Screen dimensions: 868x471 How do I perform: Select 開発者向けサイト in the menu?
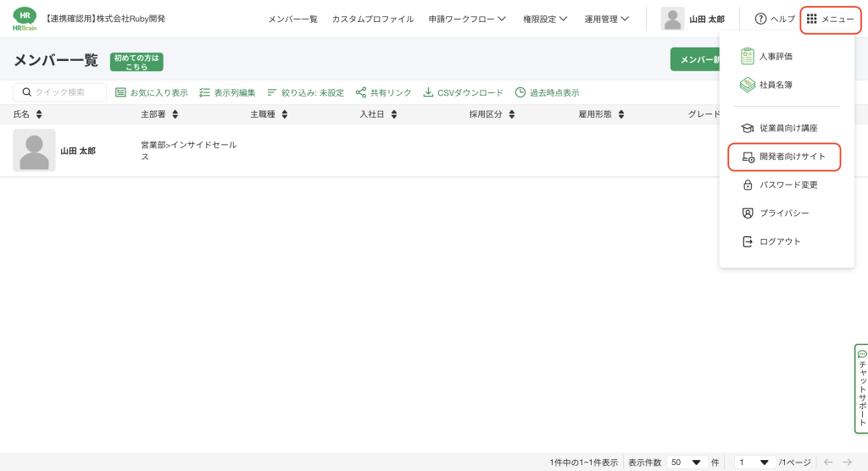784,157
